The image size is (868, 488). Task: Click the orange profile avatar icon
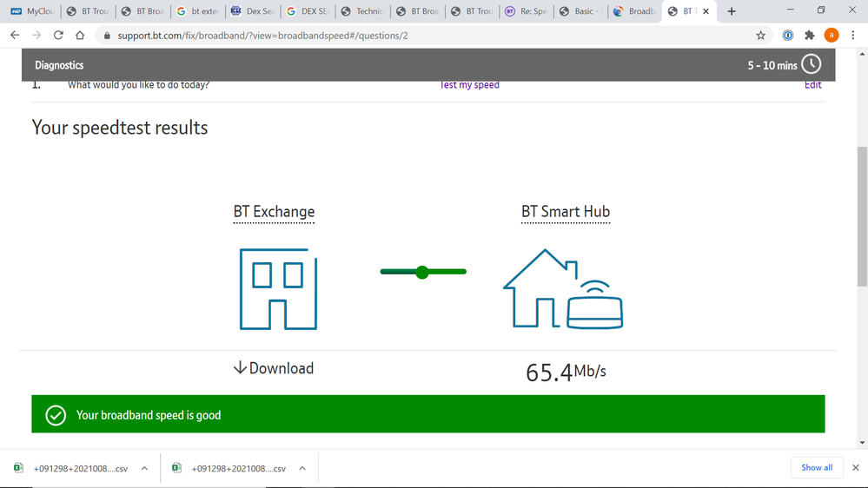(x=831, y=36)
